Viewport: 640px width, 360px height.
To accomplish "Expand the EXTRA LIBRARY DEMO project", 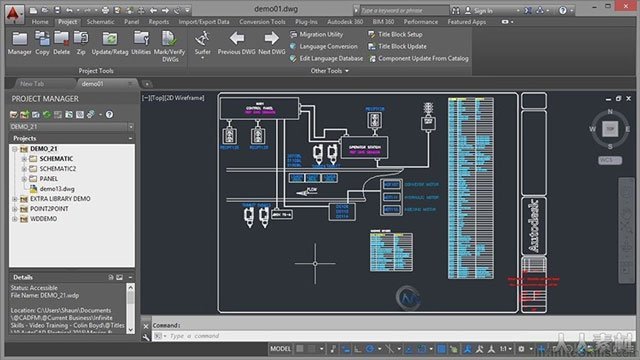I will [x=15, y=199].
